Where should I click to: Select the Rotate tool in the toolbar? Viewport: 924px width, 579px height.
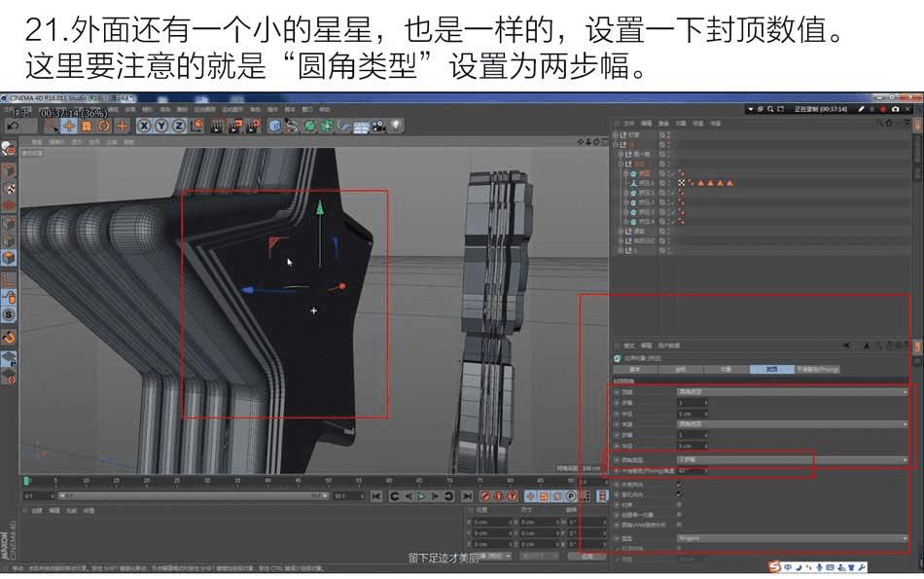[104, 126]
